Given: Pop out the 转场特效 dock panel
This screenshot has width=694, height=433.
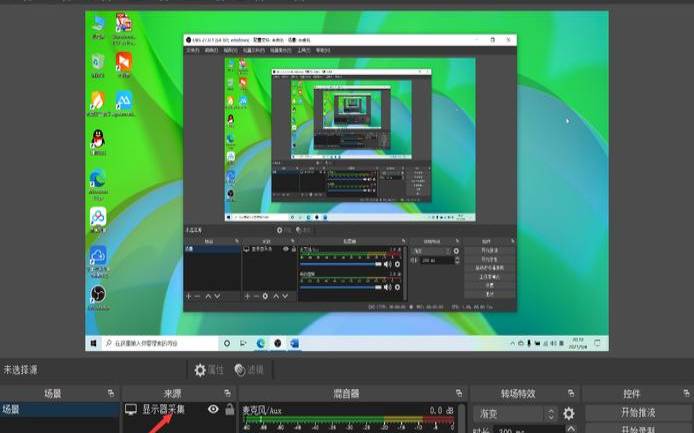Looking at the screenshot, I should [x=571, y=393].
